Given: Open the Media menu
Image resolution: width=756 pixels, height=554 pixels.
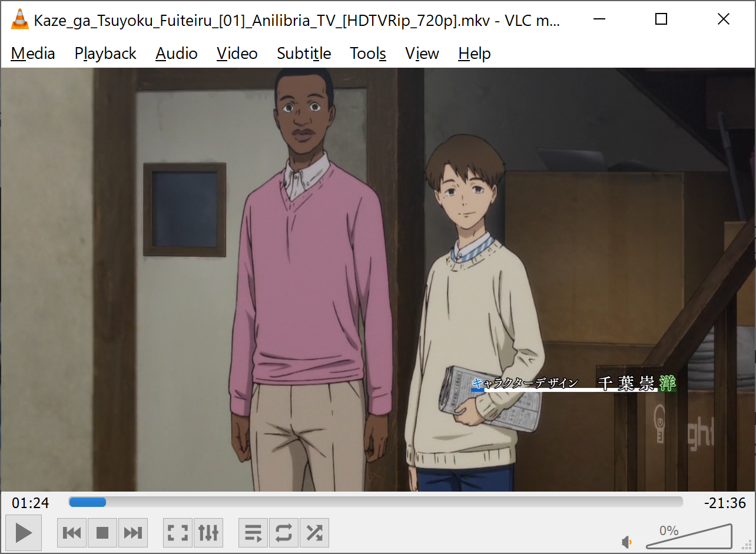Looking at the screenshot, I should tap(33, 54).
